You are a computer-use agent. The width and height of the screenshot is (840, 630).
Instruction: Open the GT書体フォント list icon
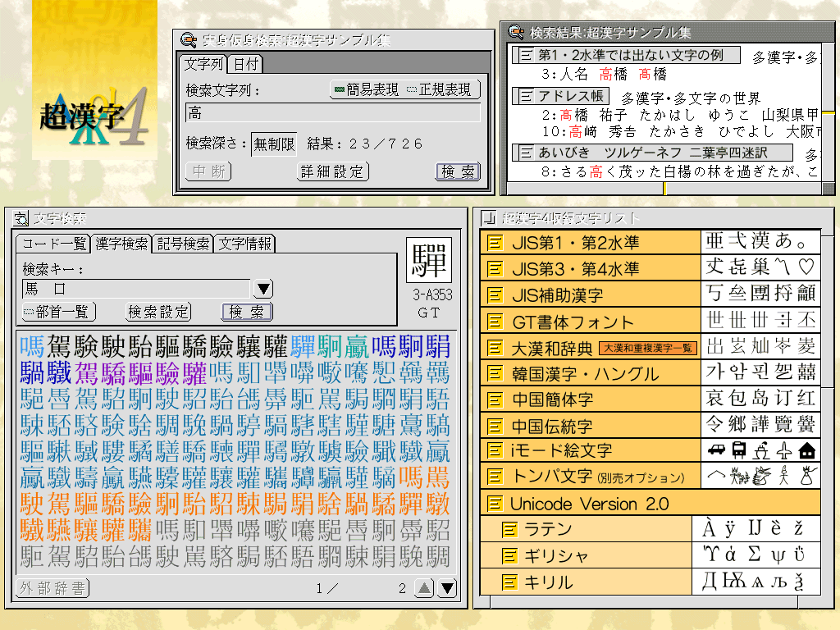click(494, 322)
